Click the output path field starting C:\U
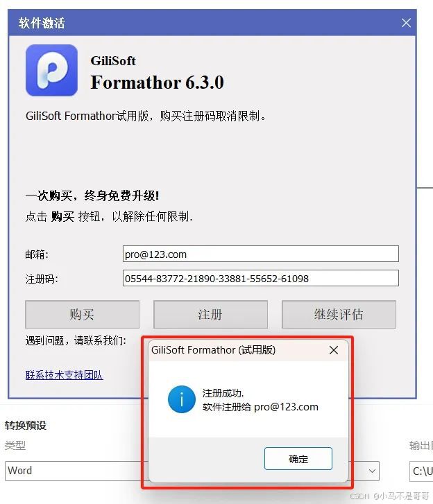This screenshot has height=504, width=433. click(421, 471)
